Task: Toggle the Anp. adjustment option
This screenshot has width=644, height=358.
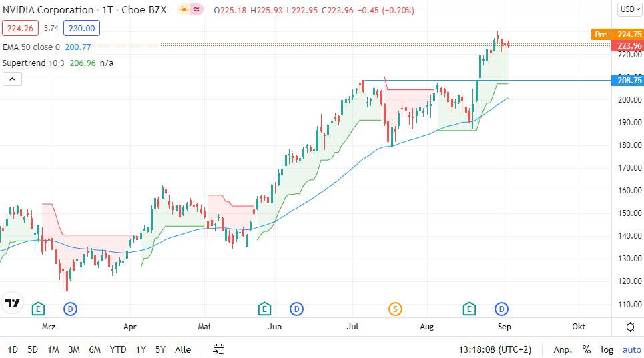Action: (563, 350)
